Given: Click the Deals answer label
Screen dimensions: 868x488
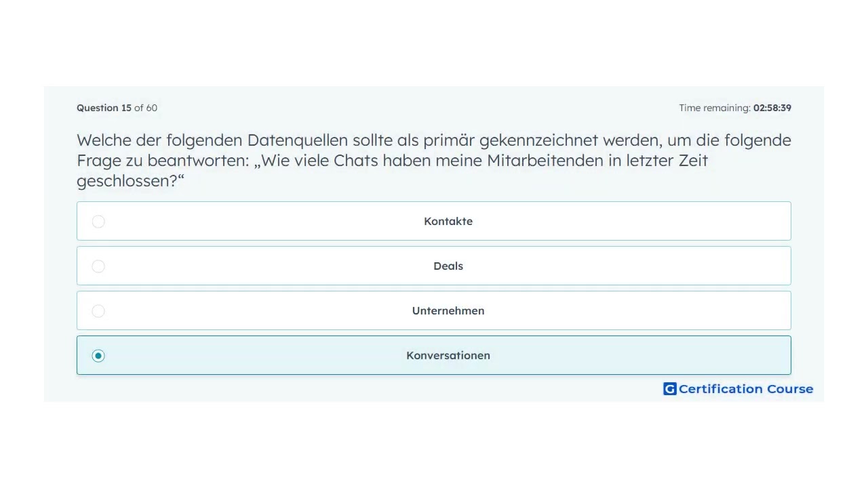Looking at the screenshot, I should tap(448, 266).
